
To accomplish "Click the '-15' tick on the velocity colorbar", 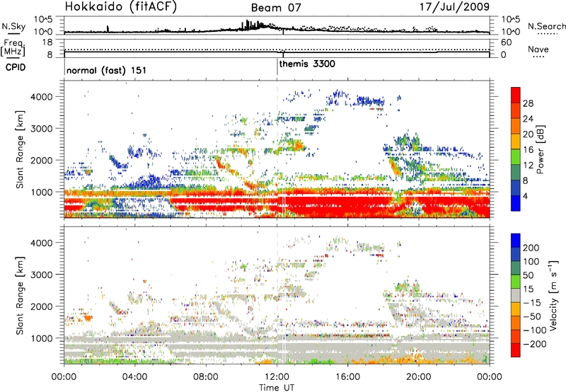I will tap(532, 302).
